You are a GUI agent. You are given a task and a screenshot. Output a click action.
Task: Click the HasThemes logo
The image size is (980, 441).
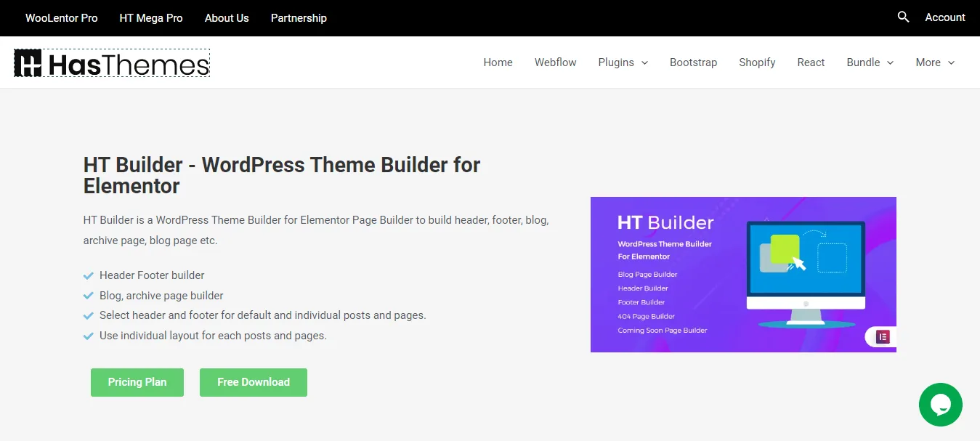(112, 63)
